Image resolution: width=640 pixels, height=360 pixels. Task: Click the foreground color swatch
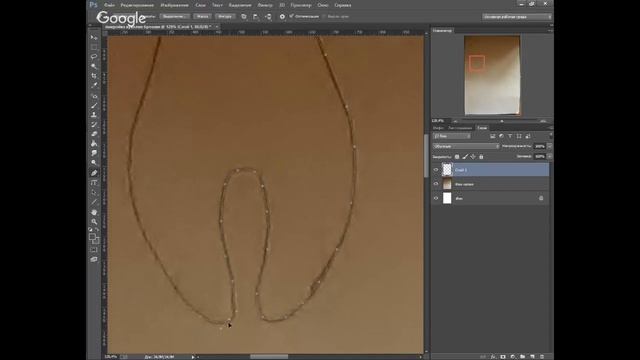coord(92,236)
